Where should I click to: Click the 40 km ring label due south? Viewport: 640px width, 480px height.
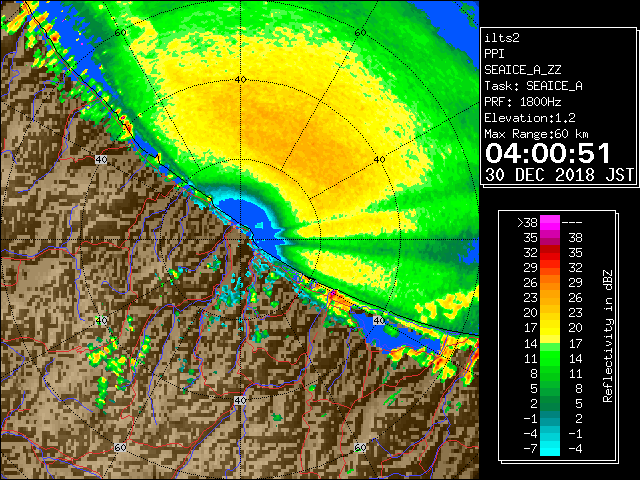click(240, 400)
